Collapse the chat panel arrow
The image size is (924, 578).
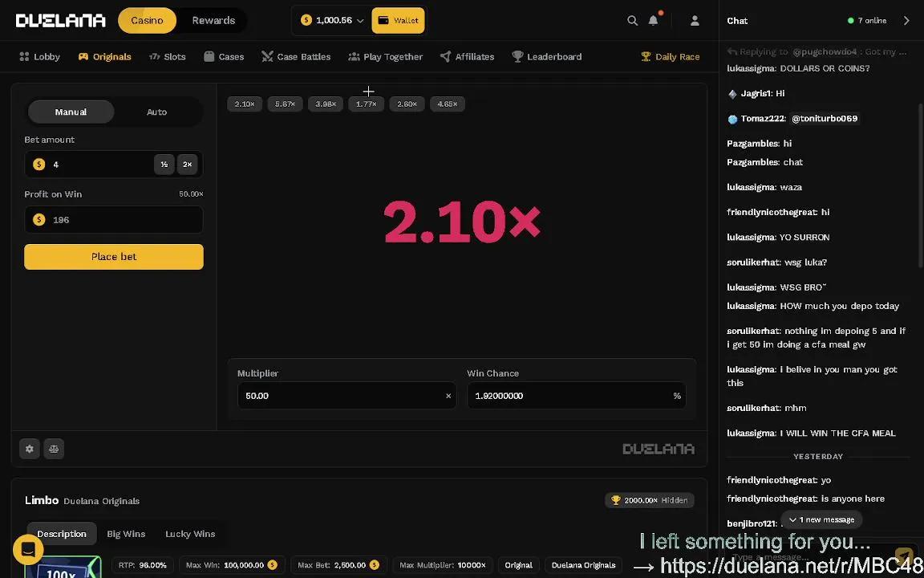coord(906,21)
